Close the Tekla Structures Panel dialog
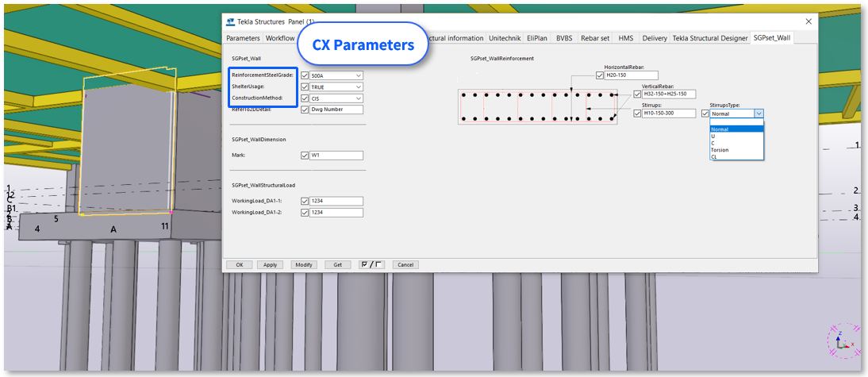Viewport: 868px width, 377px height. (808, 21)
